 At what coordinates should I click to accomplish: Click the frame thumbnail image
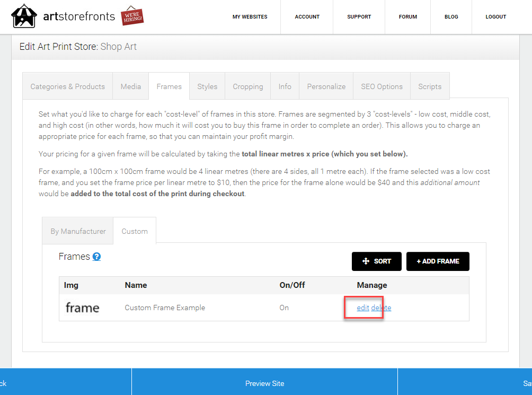[83, 308]
